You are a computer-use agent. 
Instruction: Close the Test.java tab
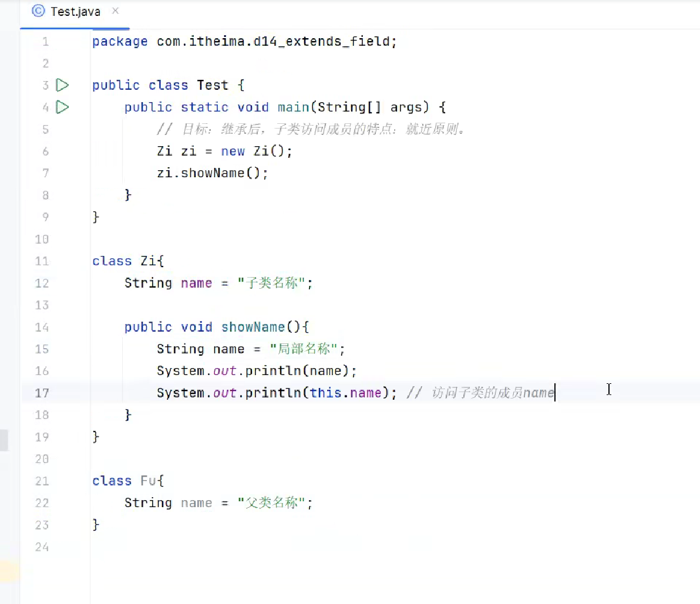(116, 11)
